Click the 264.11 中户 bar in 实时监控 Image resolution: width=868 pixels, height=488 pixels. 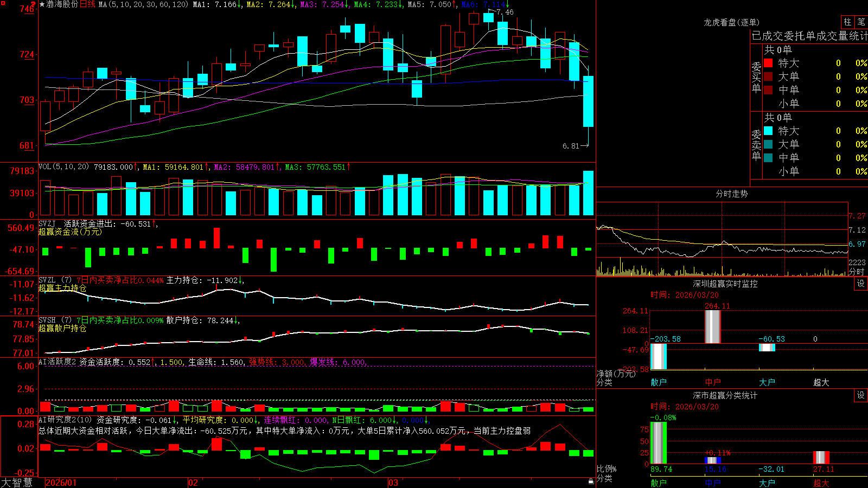(713, 326)
